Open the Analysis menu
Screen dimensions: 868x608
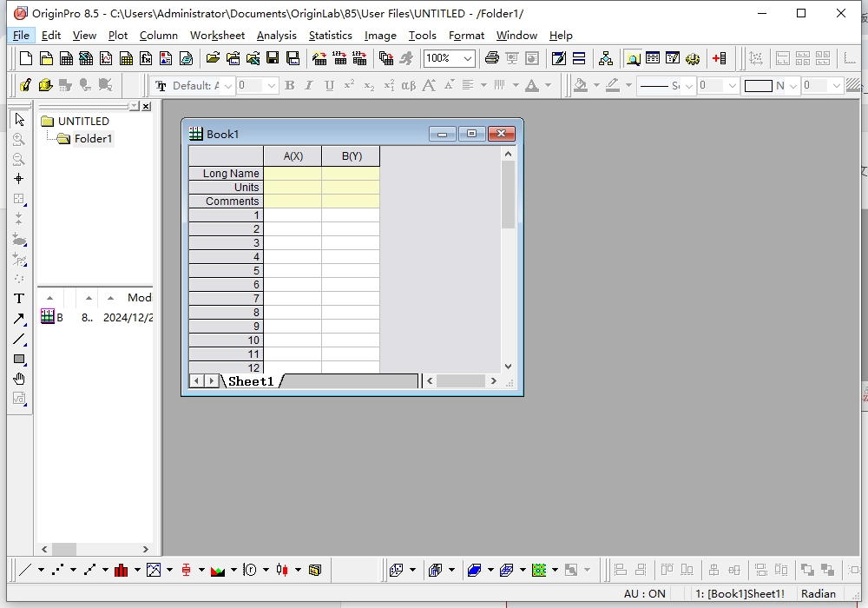point(276,36)
